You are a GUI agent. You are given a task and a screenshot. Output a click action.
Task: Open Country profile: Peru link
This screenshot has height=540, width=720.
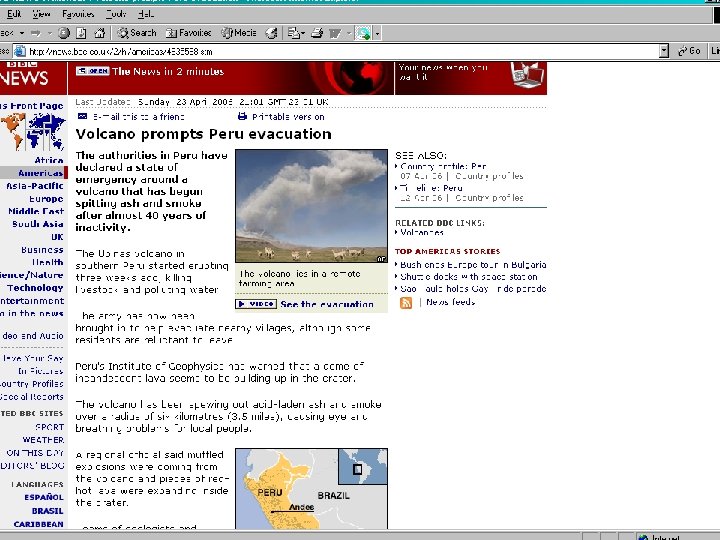tap(443, 166)
